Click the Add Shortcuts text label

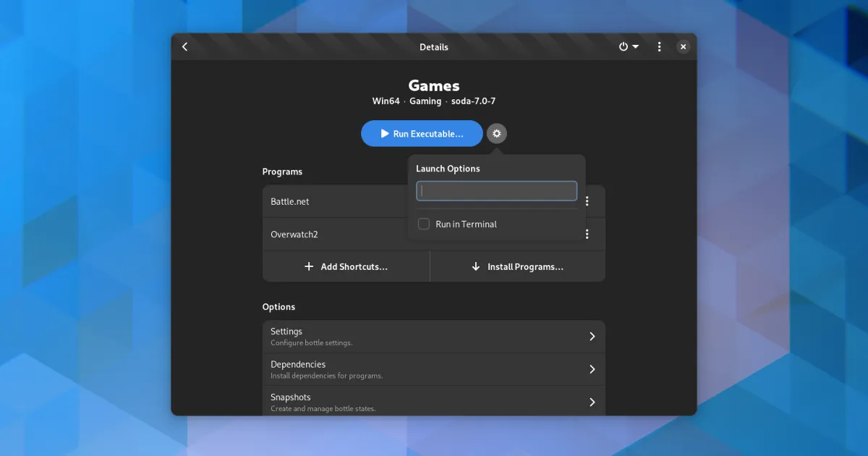pos(354,266)
